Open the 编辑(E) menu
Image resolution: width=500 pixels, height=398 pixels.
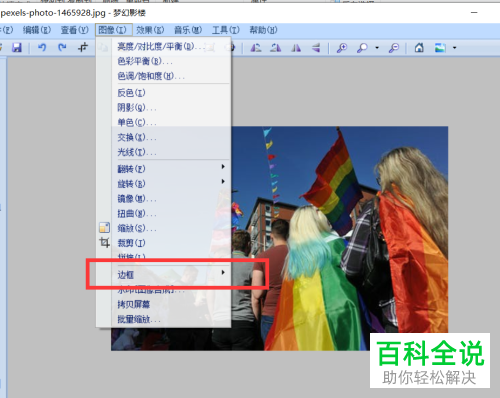coord(37,30)
